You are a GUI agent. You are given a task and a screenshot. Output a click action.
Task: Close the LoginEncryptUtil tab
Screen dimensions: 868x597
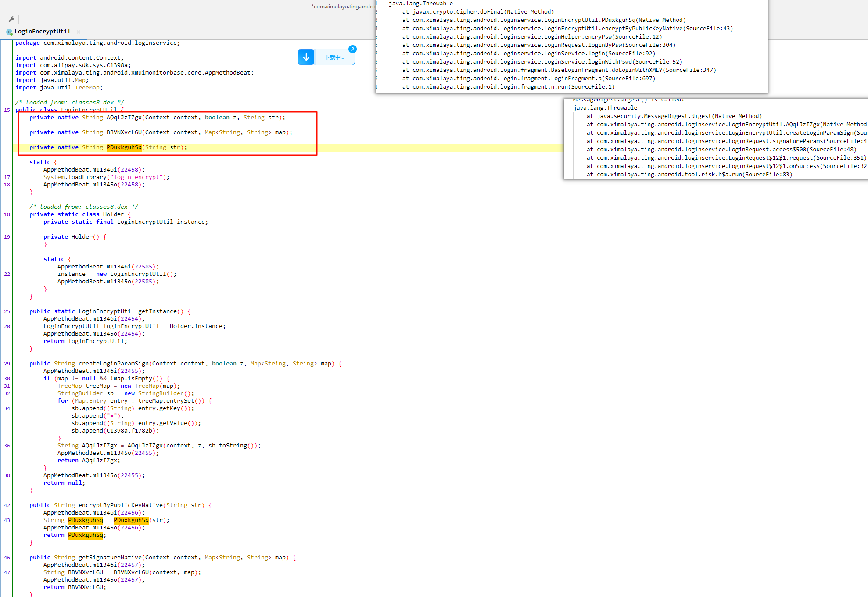coord(79,32)
